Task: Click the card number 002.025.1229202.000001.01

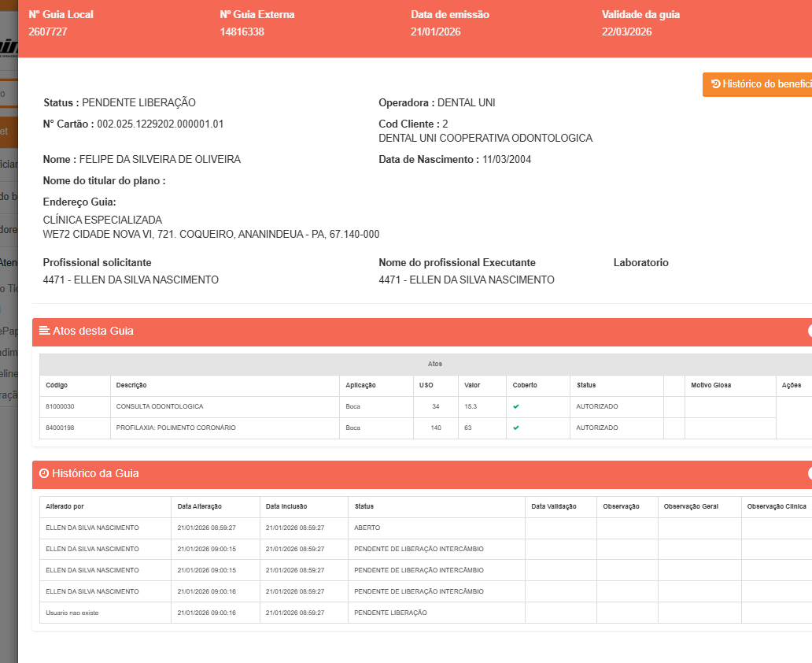Action: [161, 124]
